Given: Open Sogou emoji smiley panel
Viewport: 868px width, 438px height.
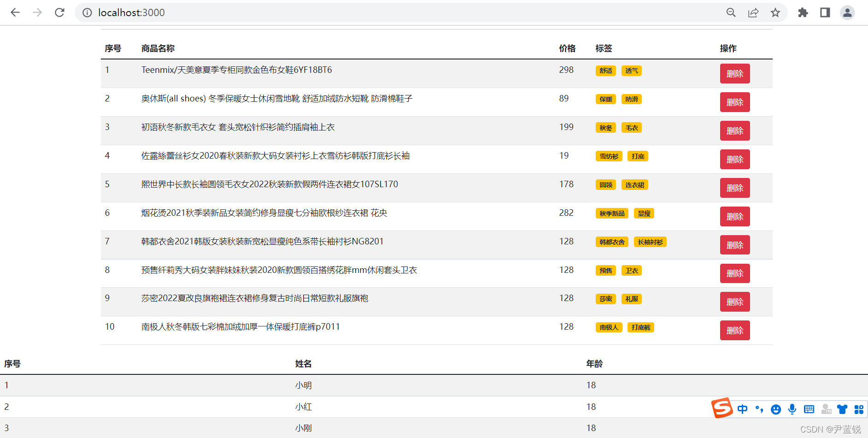Looking at the screenshot, I should pyautogui.click(x=776, y=409).
